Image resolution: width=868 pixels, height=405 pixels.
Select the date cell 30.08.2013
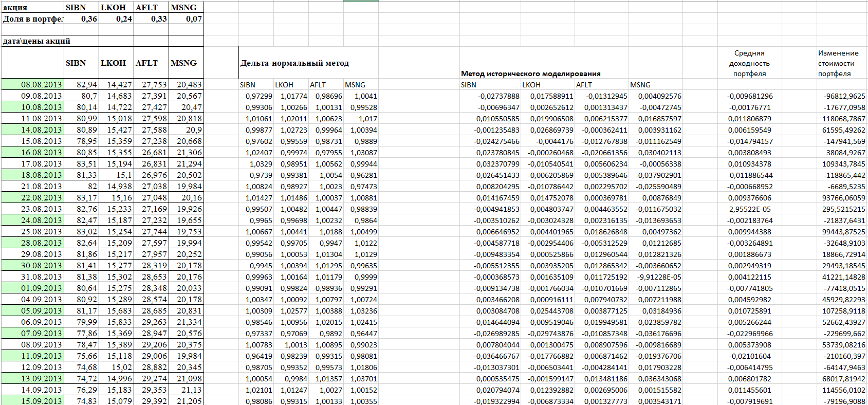click(33, 265)
